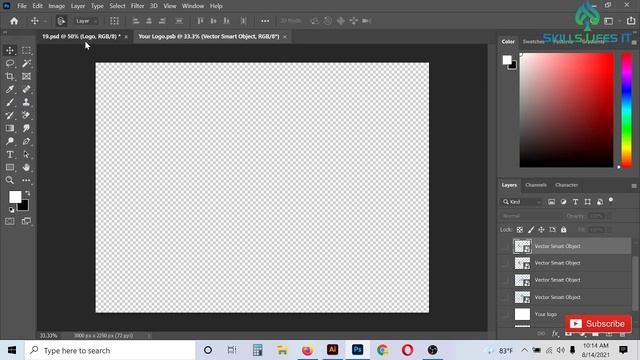Select the Eyedropper tool
The height and width of the screenshot is (360, 640).
10,89
